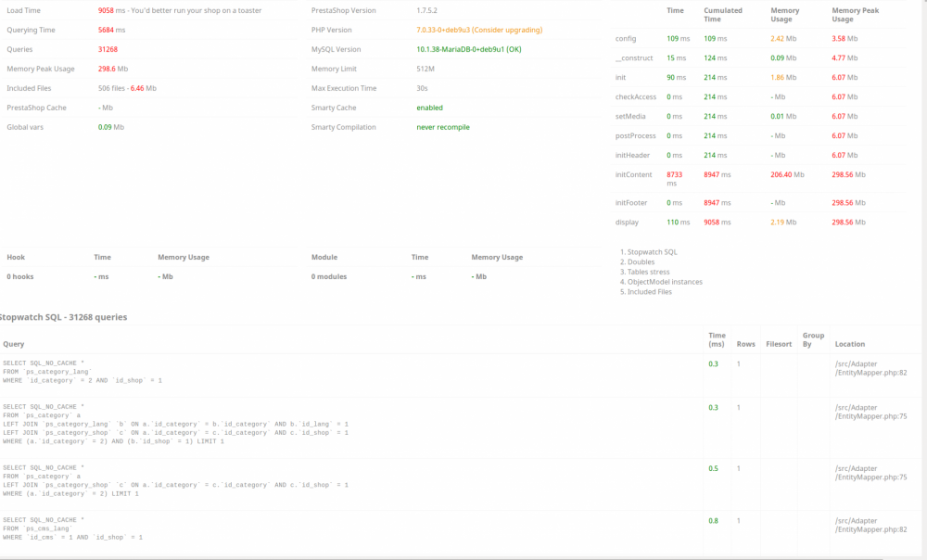Viewport: 927px width, 560px height.
Task: Open the Included Files section
Action: (648, 292)
